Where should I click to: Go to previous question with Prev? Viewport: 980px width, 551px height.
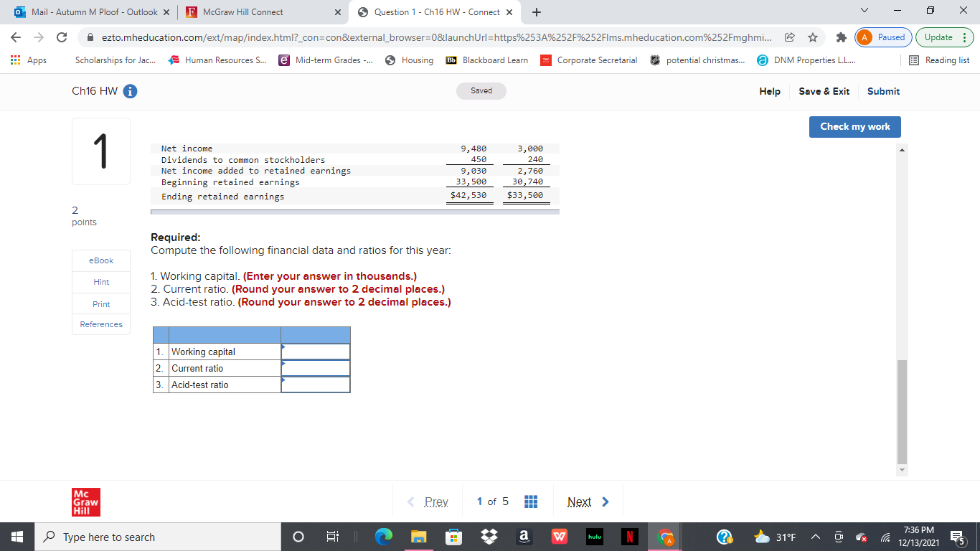click(429, 501)
